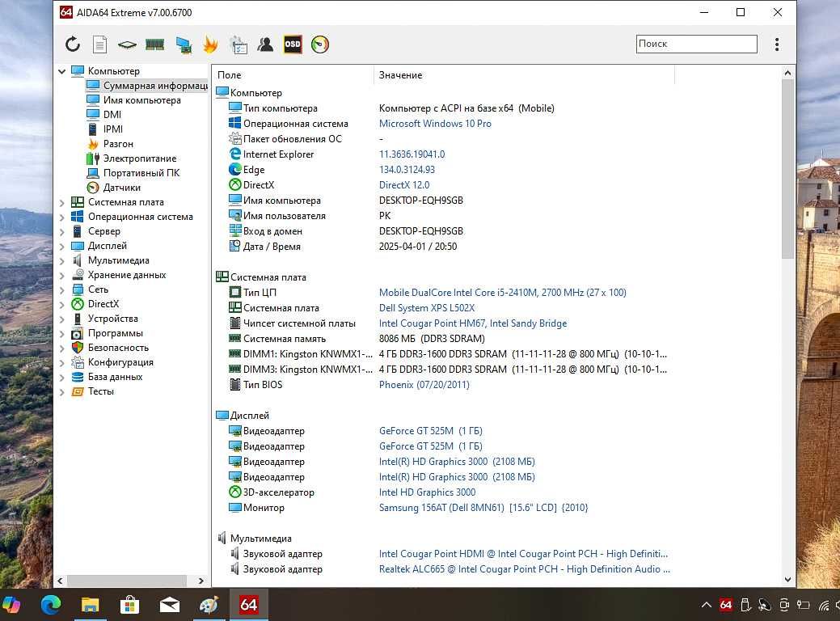Click the Intel Cougar Point HM67 chipset link
The image size is (840, 621).
coord(472,323)
